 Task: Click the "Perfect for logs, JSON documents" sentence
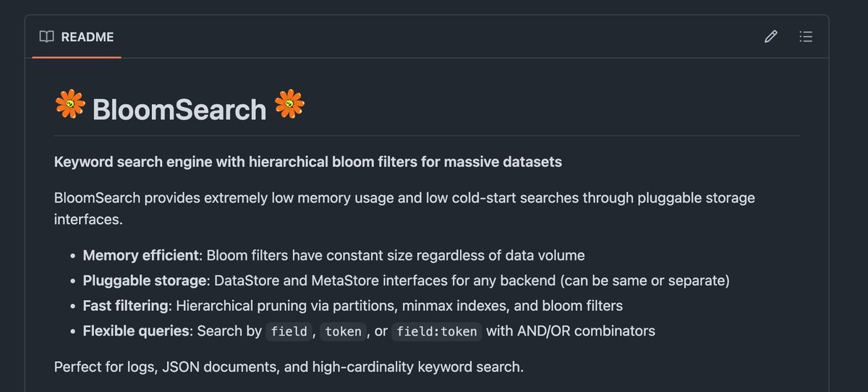[x=288, y=367]
